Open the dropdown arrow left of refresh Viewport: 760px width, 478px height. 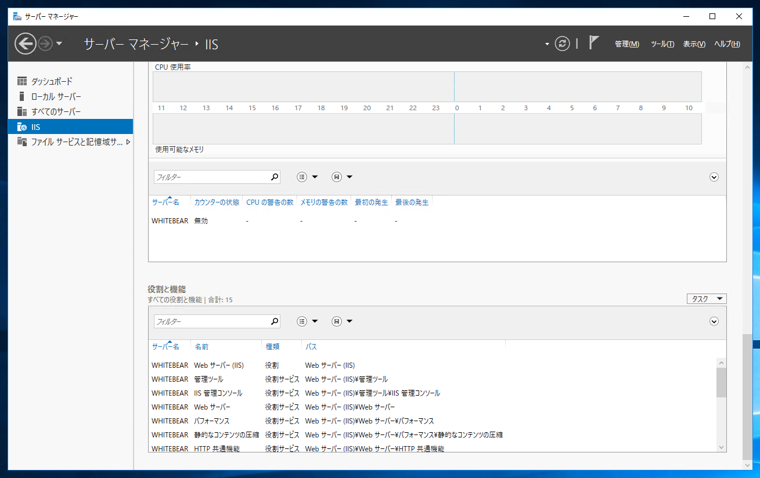547,44
